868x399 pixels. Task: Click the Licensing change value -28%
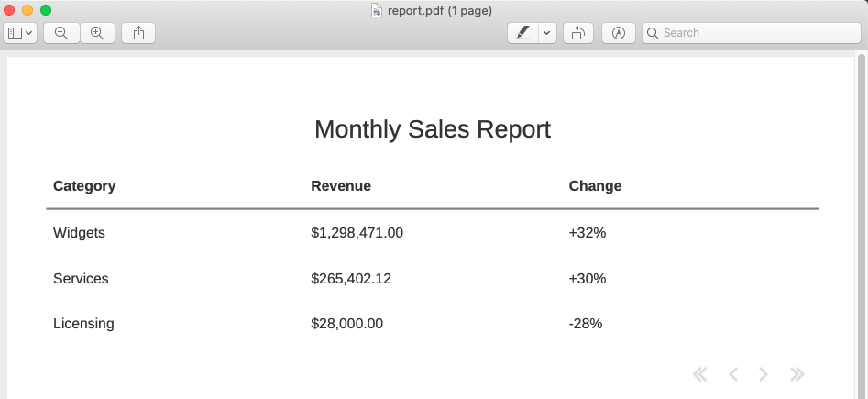[x=585, y=324]
